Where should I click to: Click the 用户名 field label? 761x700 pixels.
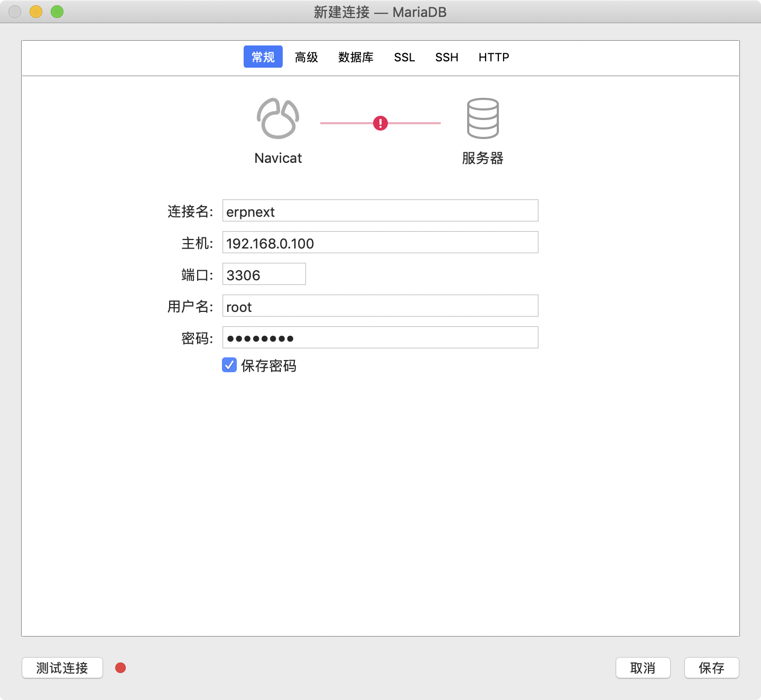tap(190, 307)
